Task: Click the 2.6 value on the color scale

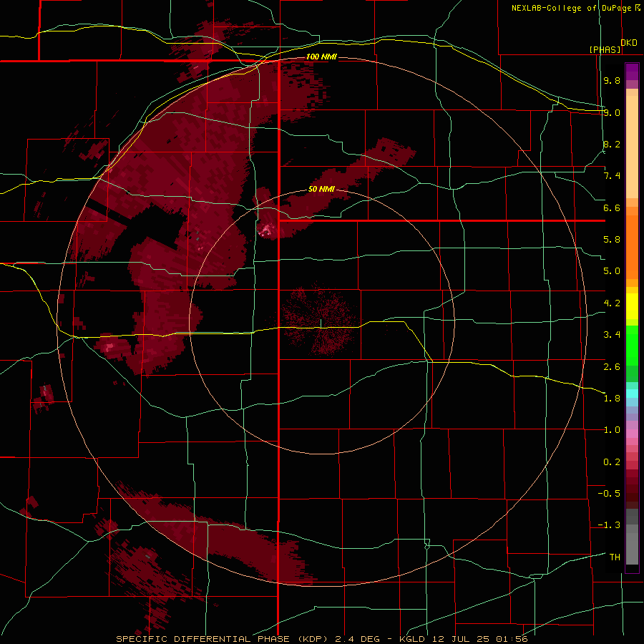Action: click(x=612, y=366)
